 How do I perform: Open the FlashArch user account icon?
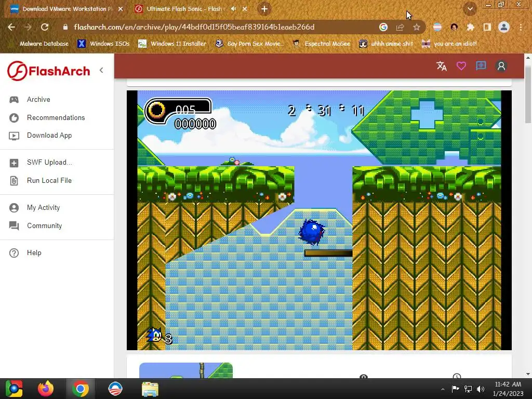coord(501,66)
